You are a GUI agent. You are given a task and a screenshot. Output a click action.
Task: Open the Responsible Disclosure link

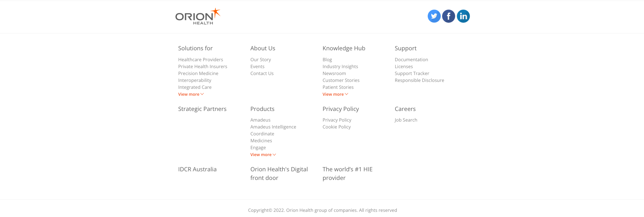[419, 80]
